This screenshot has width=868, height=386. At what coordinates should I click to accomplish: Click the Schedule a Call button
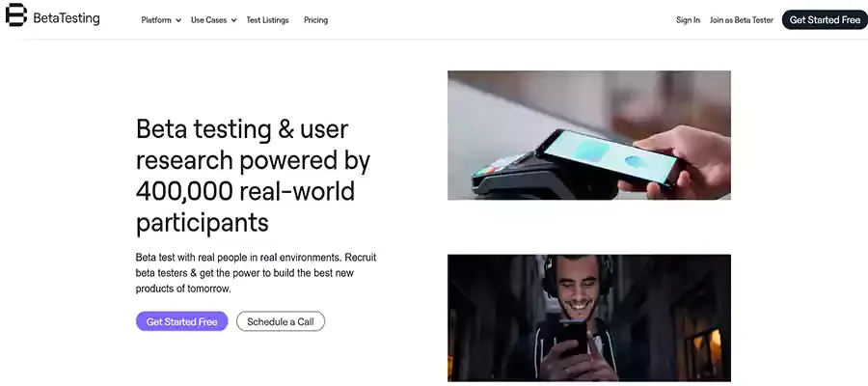tap(280, 321)
